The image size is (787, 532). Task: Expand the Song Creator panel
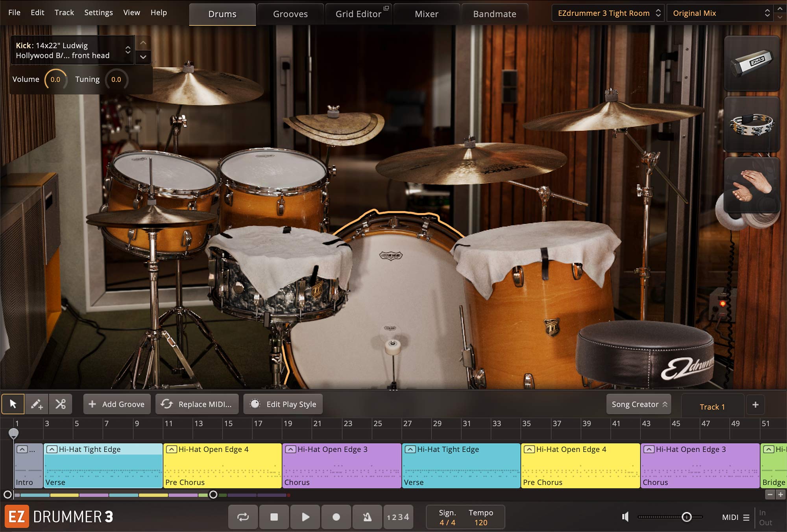pyautogui.click(x=639, y=404)
